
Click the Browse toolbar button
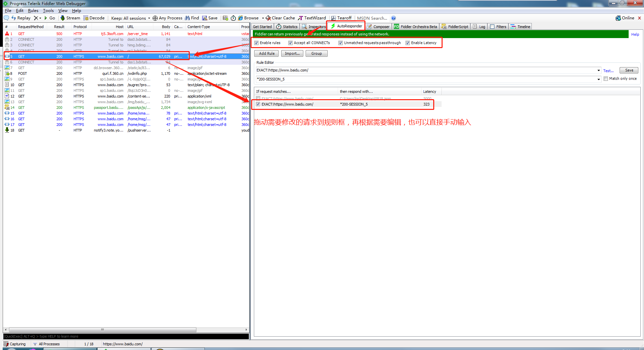tap(249, 18)
